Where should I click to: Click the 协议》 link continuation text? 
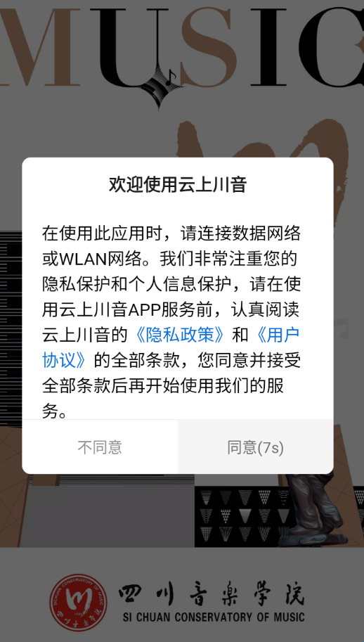click(x=65, y=360)
